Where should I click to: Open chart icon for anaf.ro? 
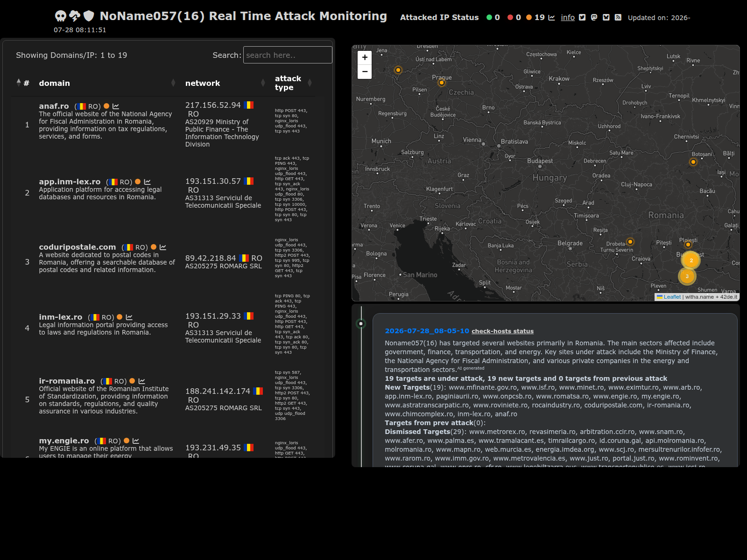click(116, 106)
